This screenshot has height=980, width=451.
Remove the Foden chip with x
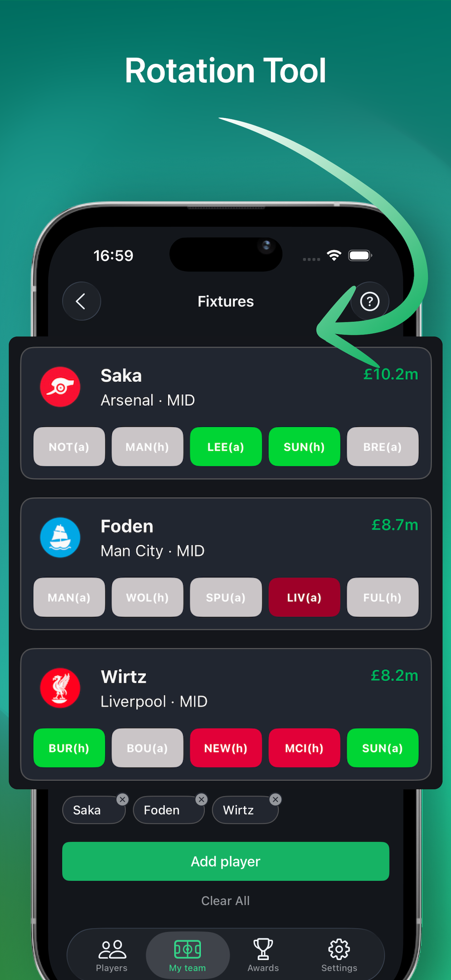tap(202, 799)
